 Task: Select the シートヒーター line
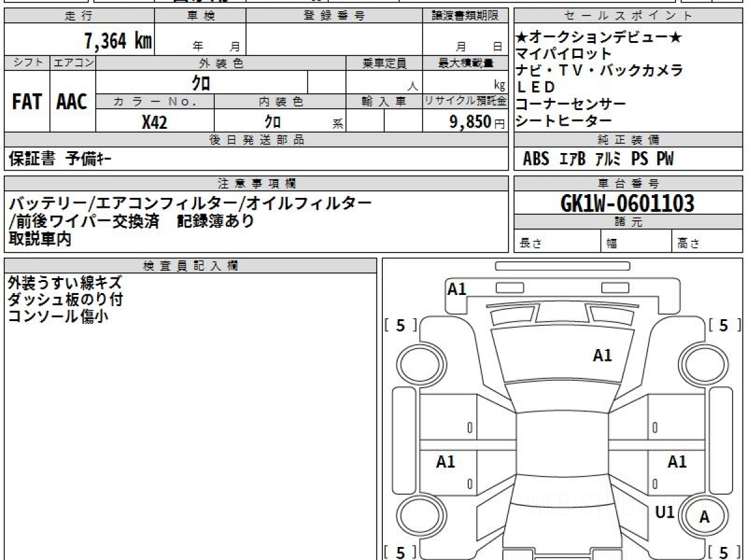point(565,121)
